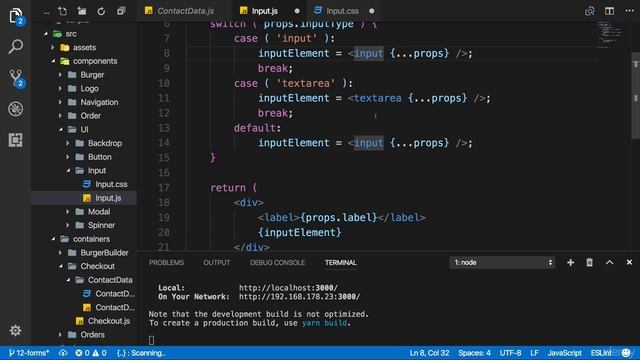The image size is (640, 360).
Task: Collapse the containers folder
Action: 91,239
